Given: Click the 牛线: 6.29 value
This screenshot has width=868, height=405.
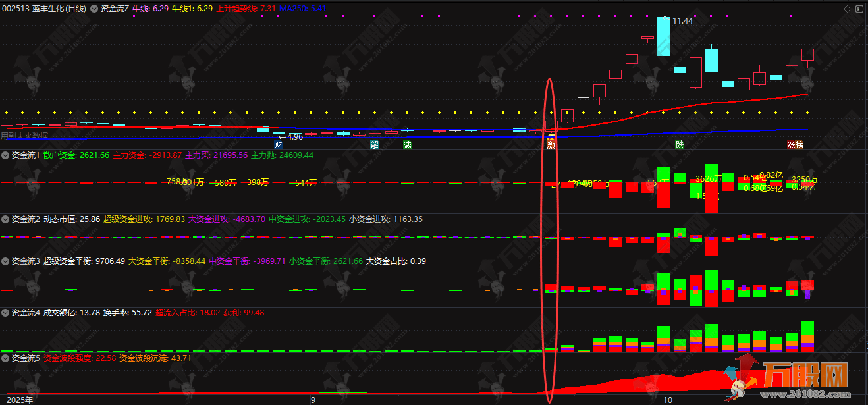Looking at the screenshot, I should tap(150, 9).
